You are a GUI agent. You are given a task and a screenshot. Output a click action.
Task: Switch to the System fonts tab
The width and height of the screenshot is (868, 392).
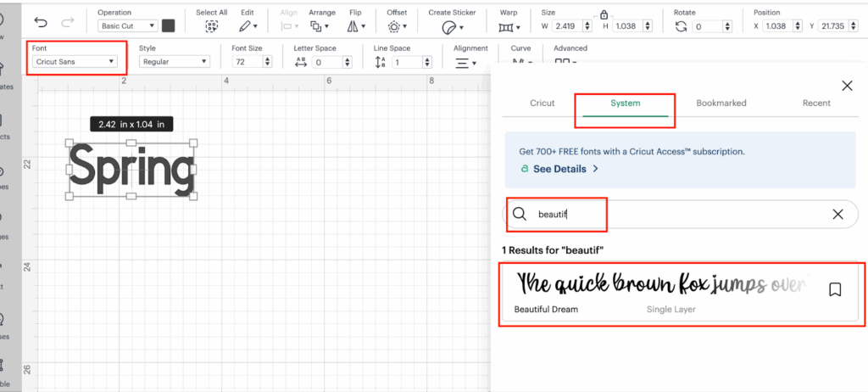[x=625, y=104]
